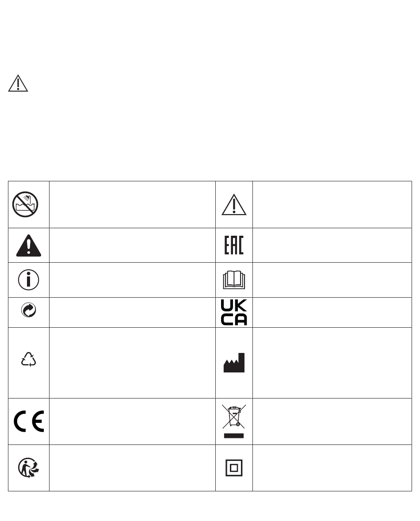The width and height of the screenshot is (420, 521).
Task: Click the open book manual symbol
Action: [234, 280]
